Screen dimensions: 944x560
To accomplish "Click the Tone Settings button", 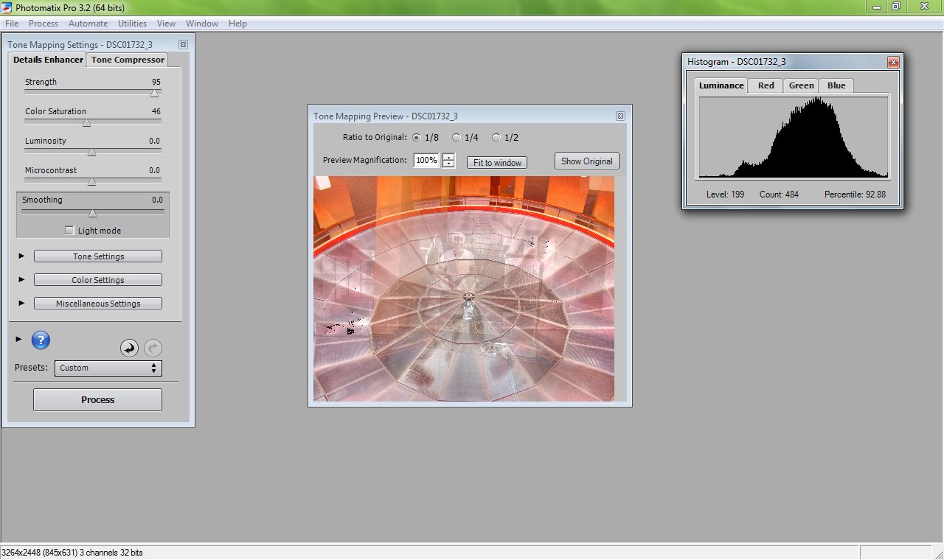I will point(98,256).
